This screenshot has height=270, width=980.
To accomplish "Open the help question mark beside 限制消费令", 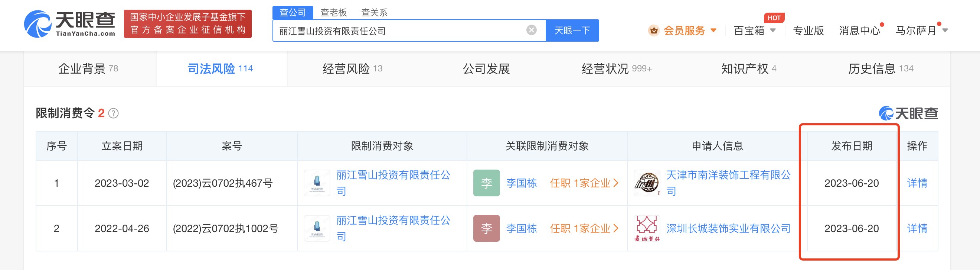I will point(113,113).
